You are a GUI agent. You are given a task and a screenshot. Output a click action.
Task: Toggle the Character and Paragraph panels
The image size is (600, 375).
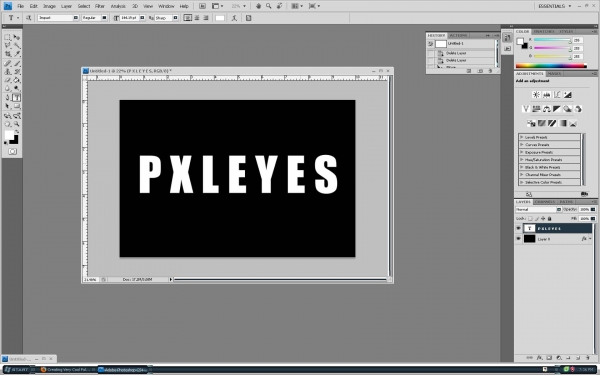click(x=248, y=18)
